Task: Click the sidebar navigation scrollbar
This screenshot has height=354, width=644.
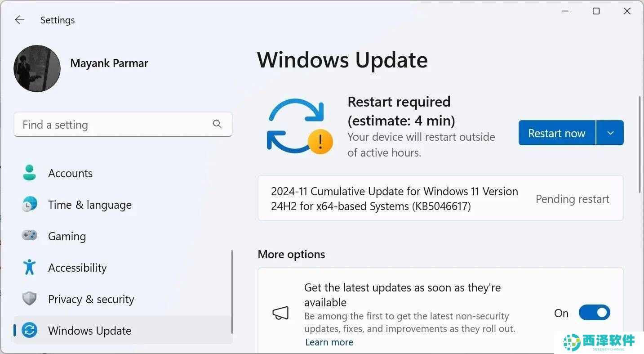Action: tap(232, 292)
